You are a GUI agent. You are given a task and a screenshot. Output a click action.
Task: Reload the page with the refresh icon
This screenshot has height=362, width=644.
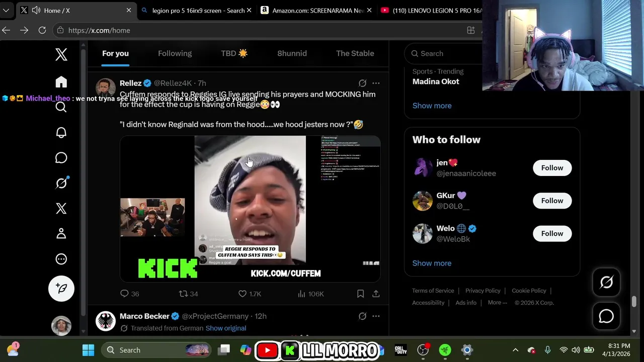pyautogui.click(x=42, y=30)
